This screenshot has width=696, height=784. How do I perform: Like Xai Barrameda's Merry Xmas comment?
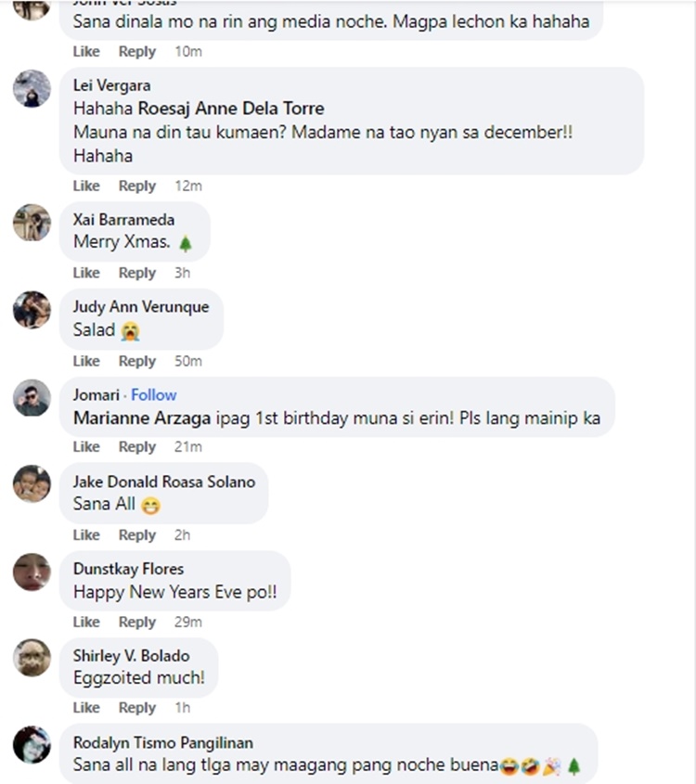[x=86, y=273]
